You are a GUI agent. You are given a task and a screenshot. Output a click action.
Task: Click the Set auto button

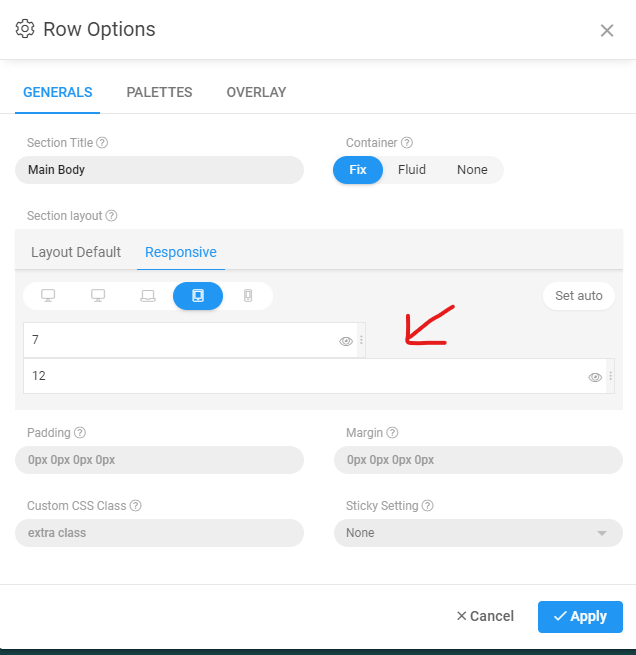coord(579,296)
